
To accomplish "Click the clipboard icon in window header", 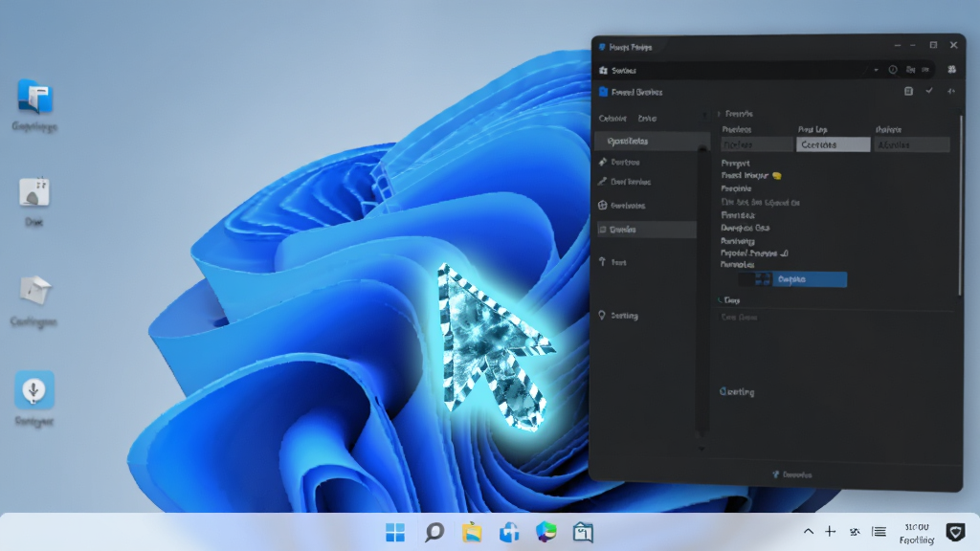I will (x=908, y=91).
